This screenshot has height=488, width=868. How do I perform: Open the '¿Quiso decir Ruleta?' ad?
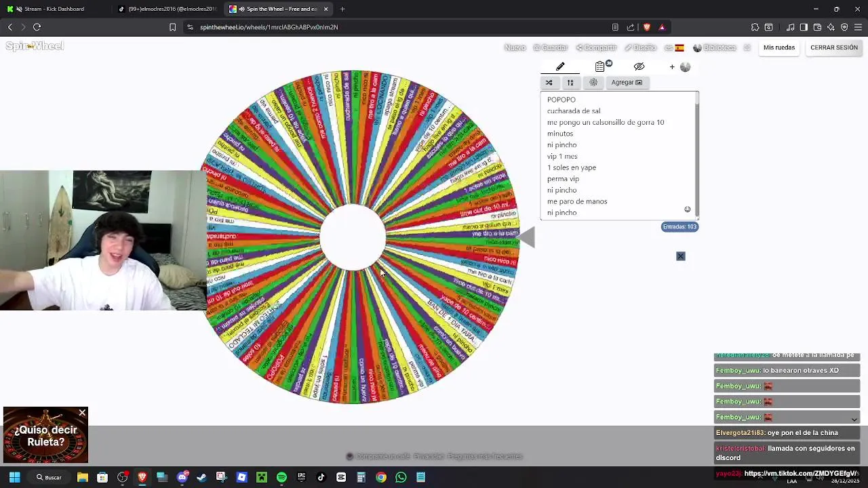(45, 435)
